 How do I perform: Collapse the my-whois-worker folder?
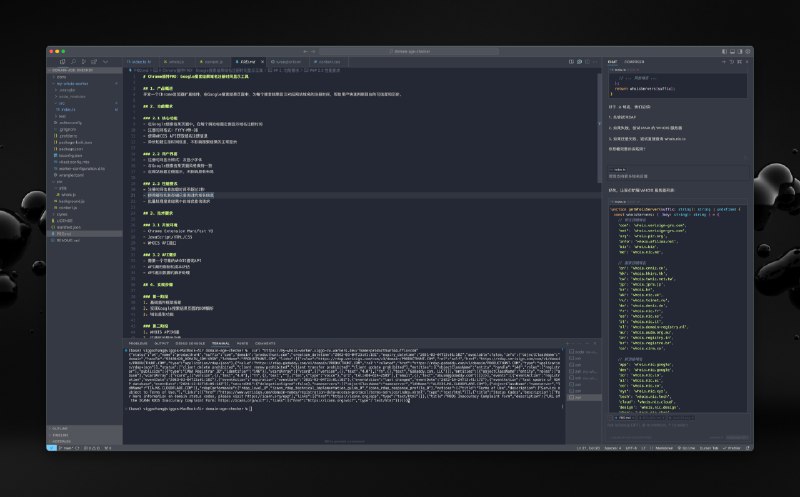(x=84, y=83)
